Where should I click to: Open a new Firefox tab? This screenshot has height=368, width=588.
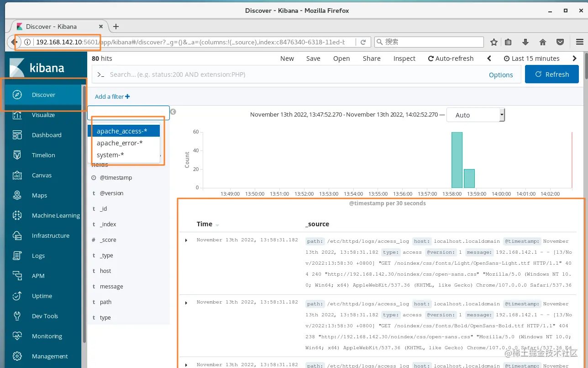116,27
